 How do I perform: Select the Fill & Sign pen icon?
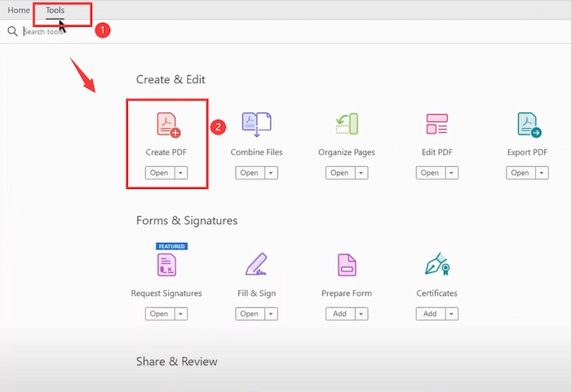(257, 265)
